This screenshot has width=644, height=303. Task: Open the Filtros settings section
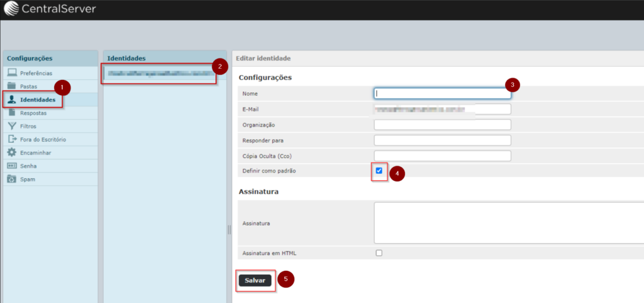pos(28,126)
